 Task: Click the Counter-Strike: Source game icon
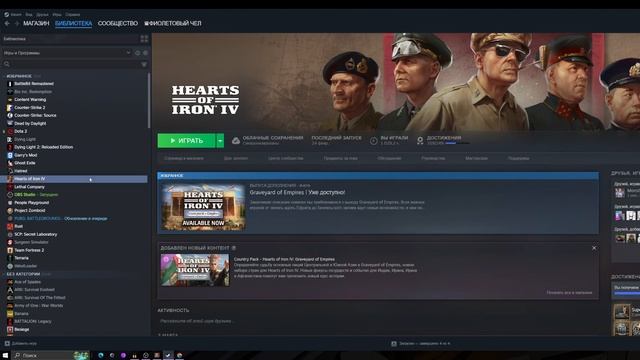coord(10,116)
